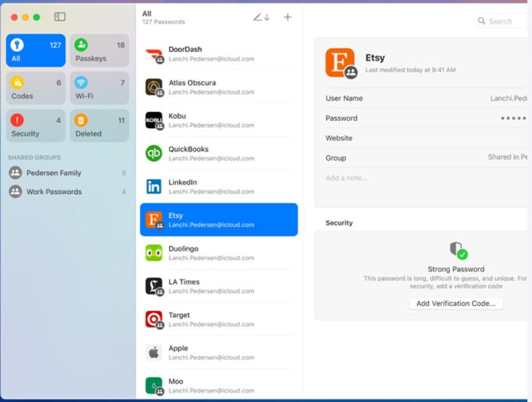Click the Add Verification Code button

click(x=456, y=303)
